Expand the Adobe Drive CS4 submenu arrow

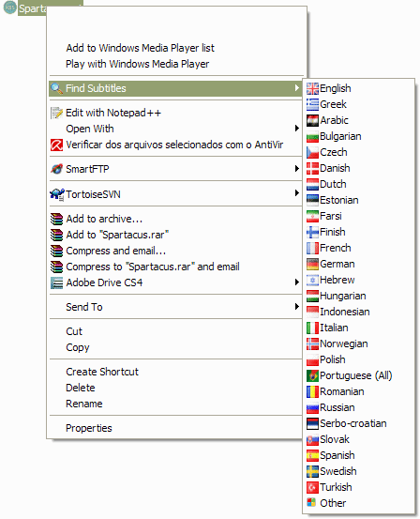(297, 282)
